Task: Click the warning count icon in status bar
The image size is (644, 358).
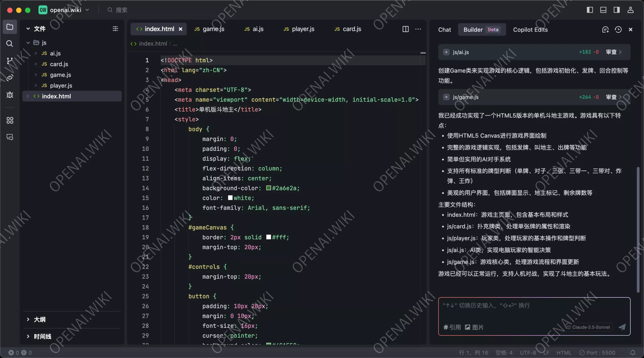Action: (x=24, y=352)
